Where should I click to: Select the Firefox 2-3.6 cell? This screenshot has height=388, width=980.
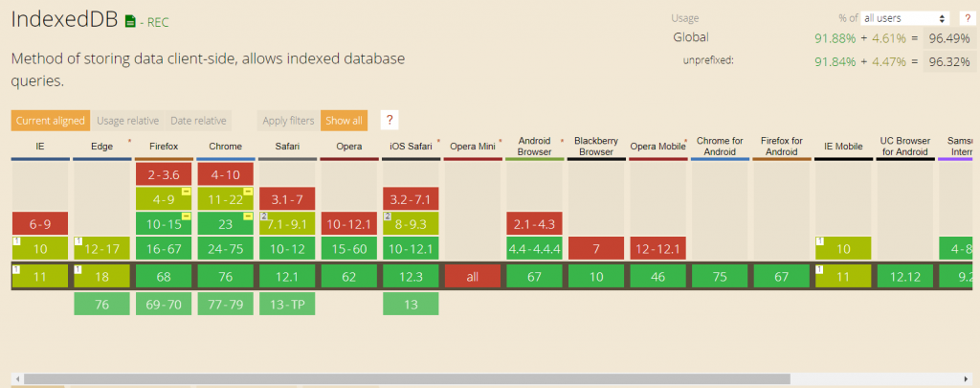pyautogui.click(x=164, y=174)
